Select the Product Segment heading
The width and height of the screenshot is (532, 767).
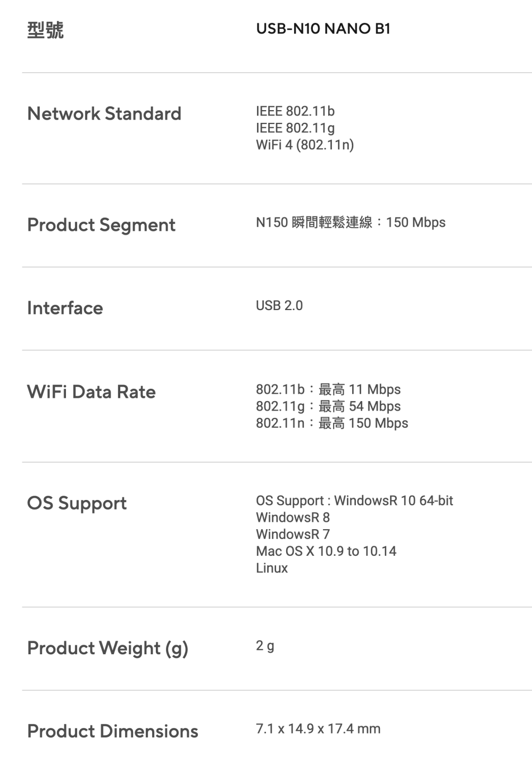point(101,225)
